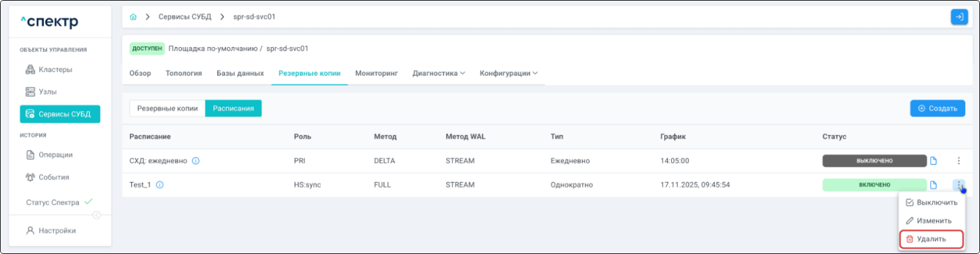Switch to the Топология tab
The image size is (980, 254).
pyautogui.click(x=184, y=73)
